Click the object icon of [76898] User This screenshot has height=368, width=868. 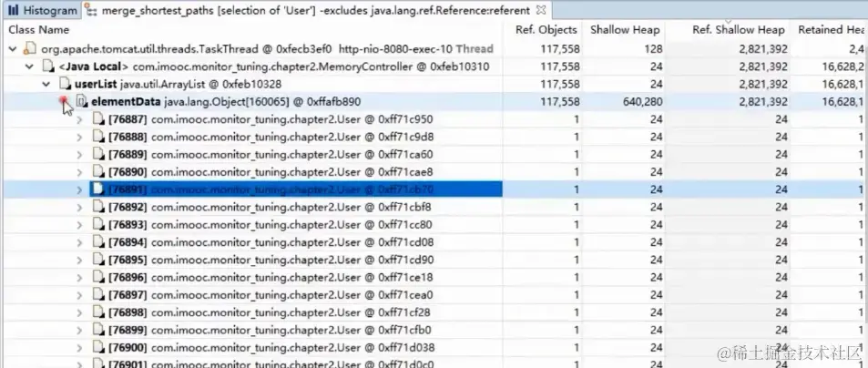point(98,312)
